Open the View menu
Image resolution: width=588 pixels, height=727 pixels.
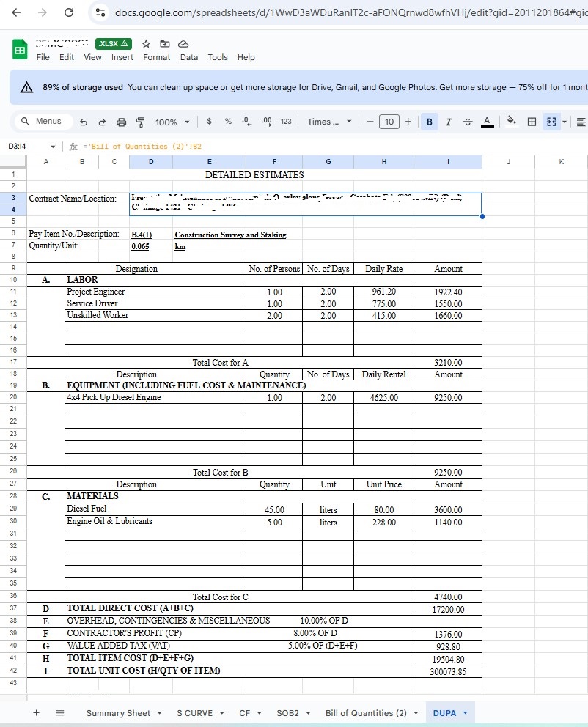pos(92,57)
